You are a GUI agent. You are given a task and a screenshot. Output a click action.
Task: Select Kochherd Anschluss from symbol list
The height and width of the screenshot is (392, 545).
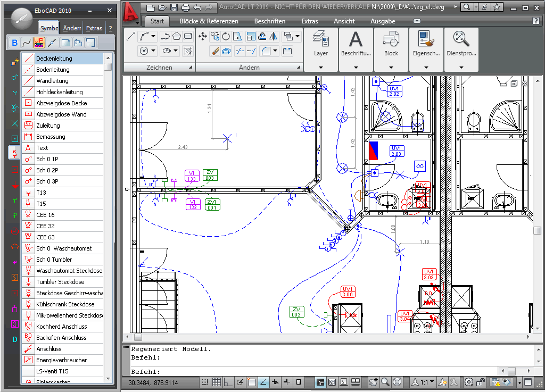(x=61, y=327)
